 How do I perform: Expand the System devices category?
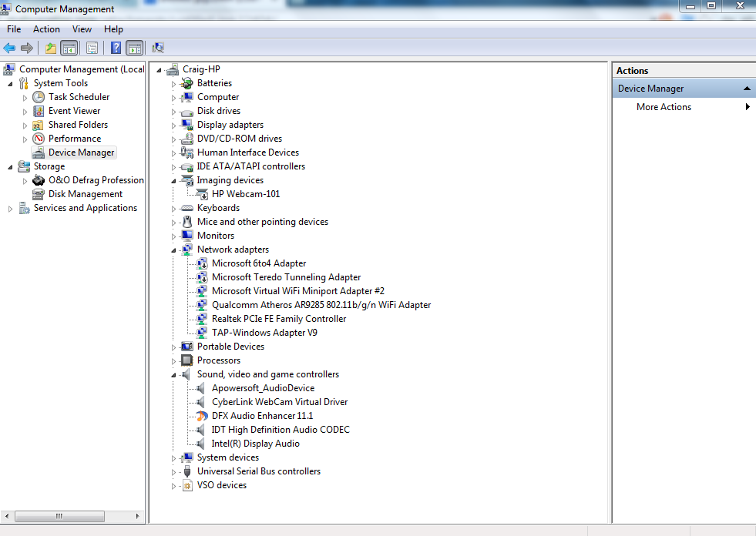coord(173,458)
